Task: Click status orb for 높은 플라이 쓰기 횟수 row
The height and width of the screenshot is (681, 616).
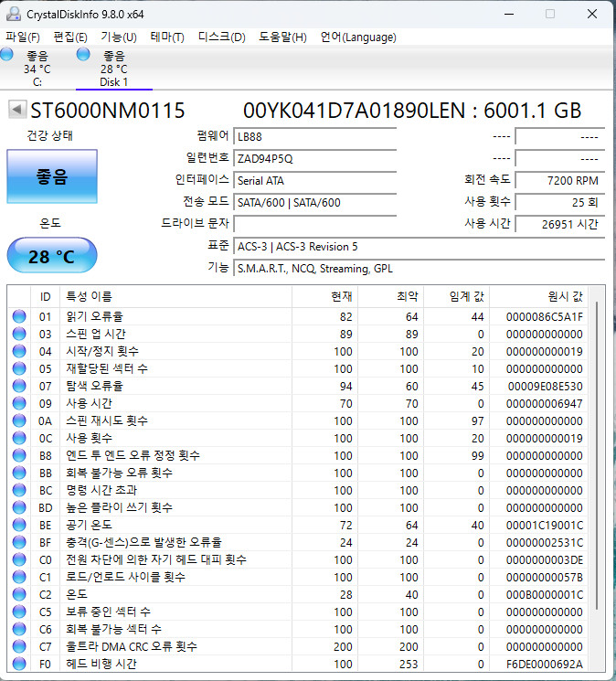Action: (19, 507)
